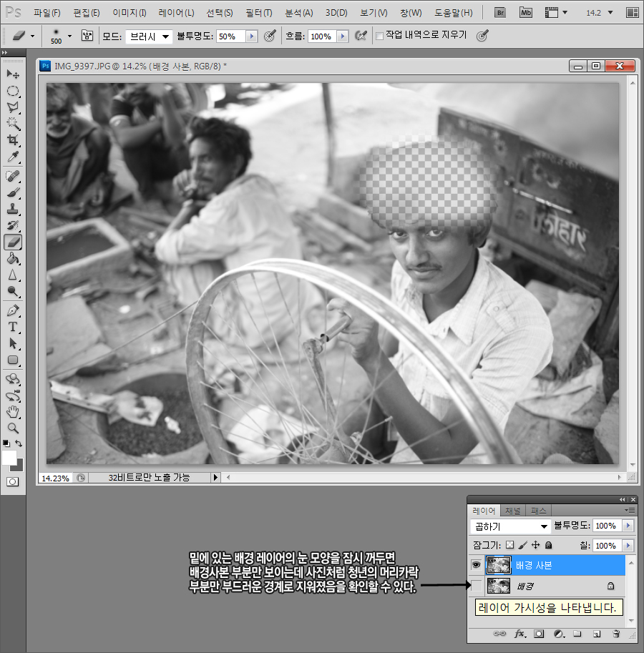Select the Clone Stamp tool
The width and height of the screenshot is (644, 653).
pyautogui.click(x=13, y=209)
